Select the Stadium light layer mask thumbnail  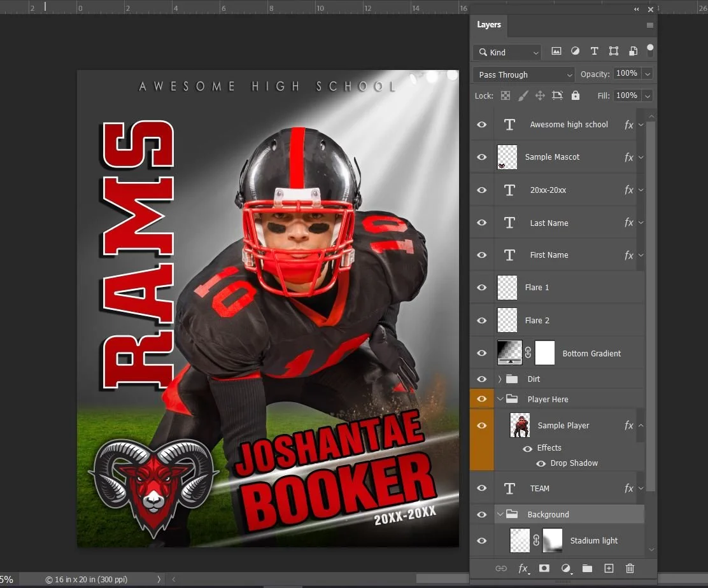pyautogui.click(x=551, y=540)
